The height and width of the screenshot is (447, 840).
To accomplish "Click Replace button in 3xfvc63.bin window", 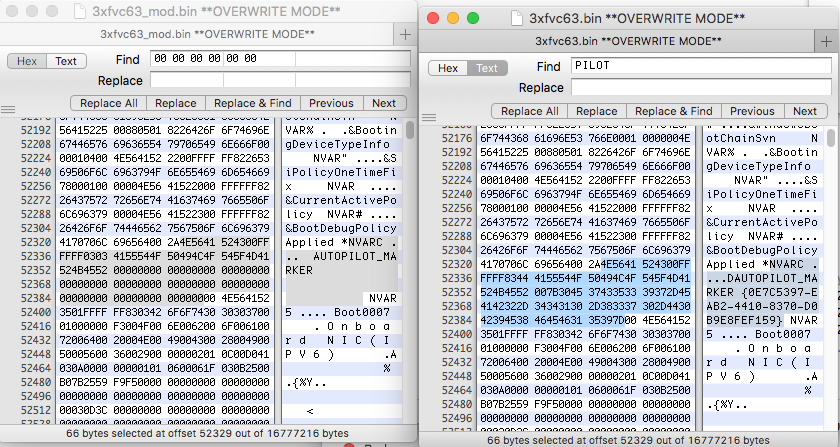I will point(597,111).
